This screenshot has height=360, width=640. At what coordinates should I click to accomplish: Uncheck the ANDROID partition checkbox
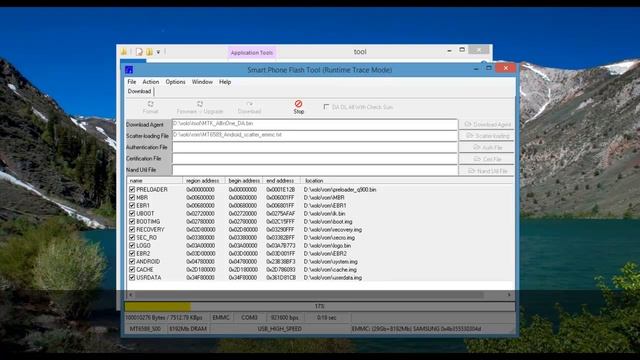tap(132, 261)
